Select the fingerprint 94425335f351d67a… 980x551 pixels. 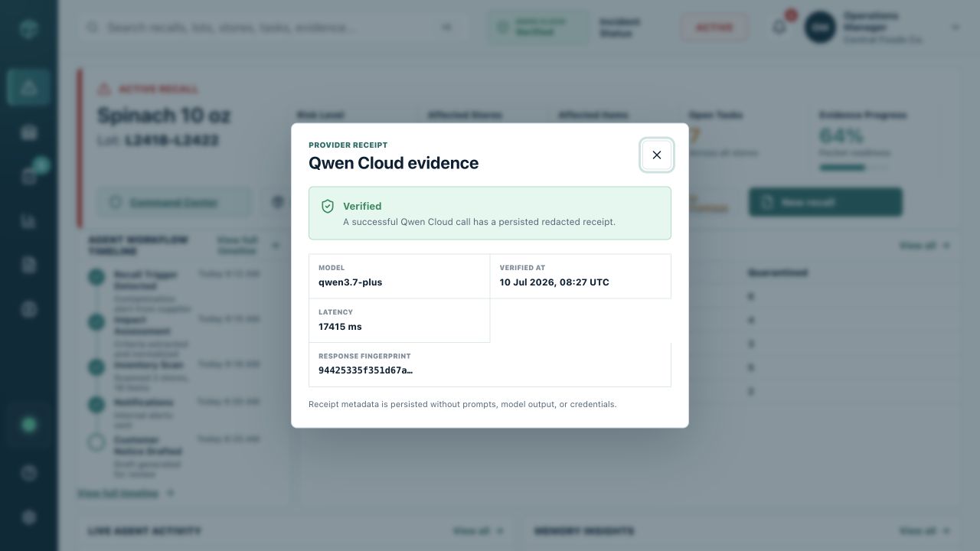[366, 370]
